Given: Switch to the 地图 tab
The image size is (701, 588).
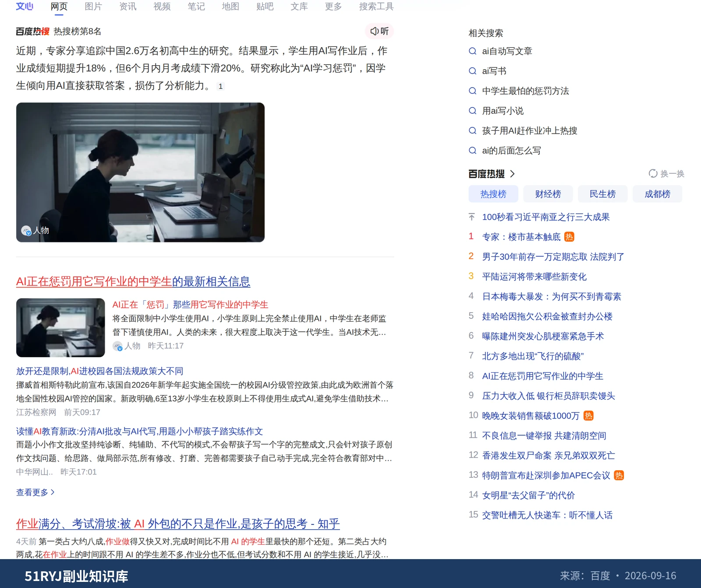Looking at the screenshot, I should click(230, 6).
